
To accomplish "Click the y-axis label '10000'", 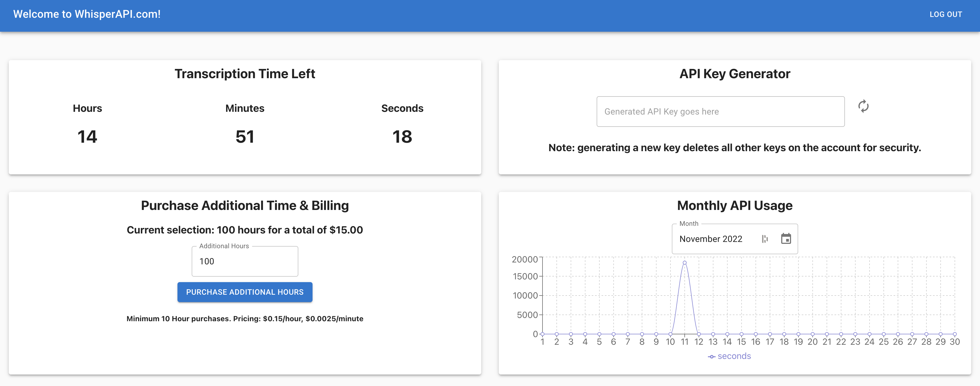I will coord(525,296).
